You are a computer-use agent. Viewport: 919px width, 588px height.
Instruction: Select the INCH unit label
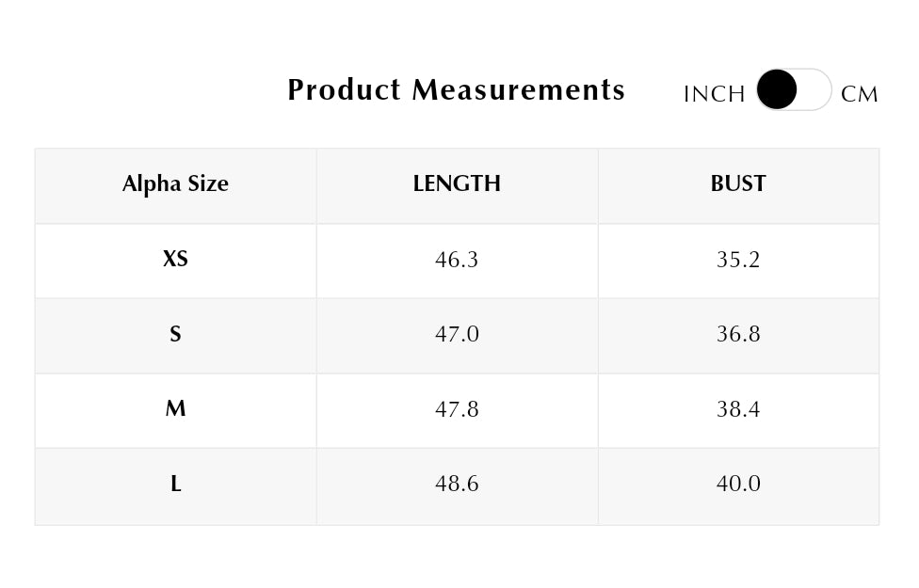[714, 94]
